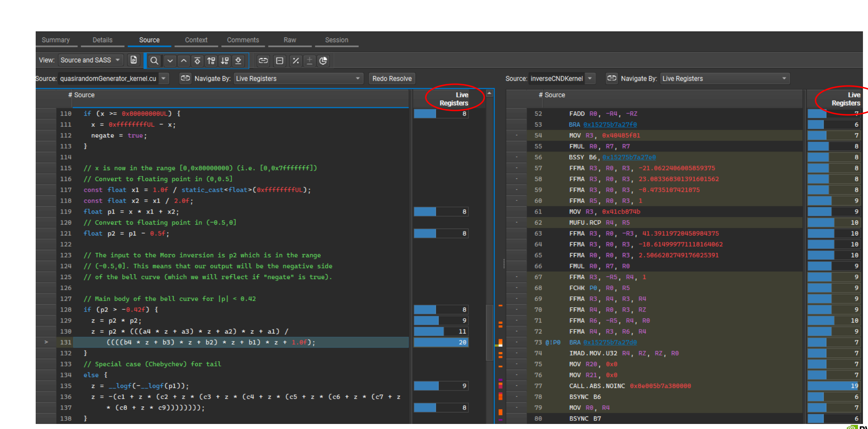Click link icon beside left Navigate By
Screen dimensions: 868x429
pyautogui.click(x=185, y=78)
